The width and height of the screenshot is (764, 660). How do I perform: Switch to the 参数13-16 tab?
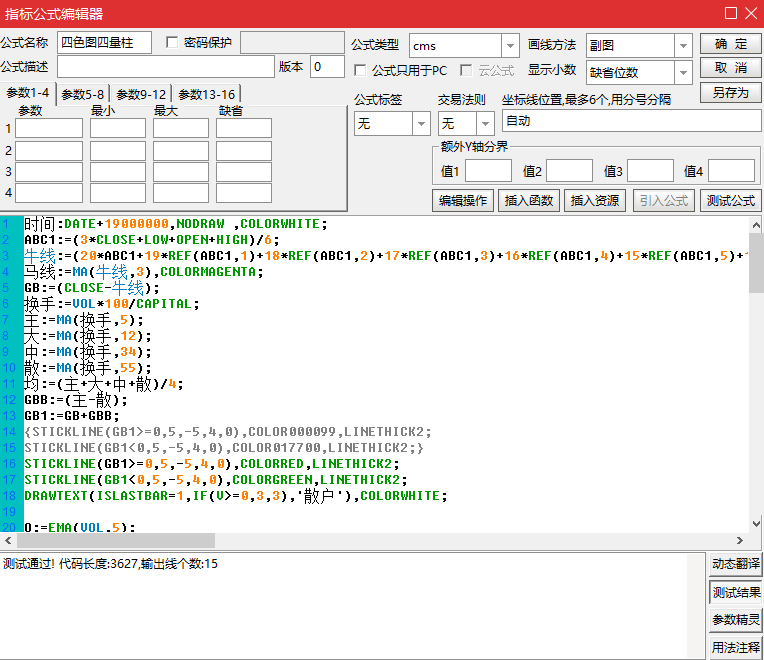click(x=207, y=94)
